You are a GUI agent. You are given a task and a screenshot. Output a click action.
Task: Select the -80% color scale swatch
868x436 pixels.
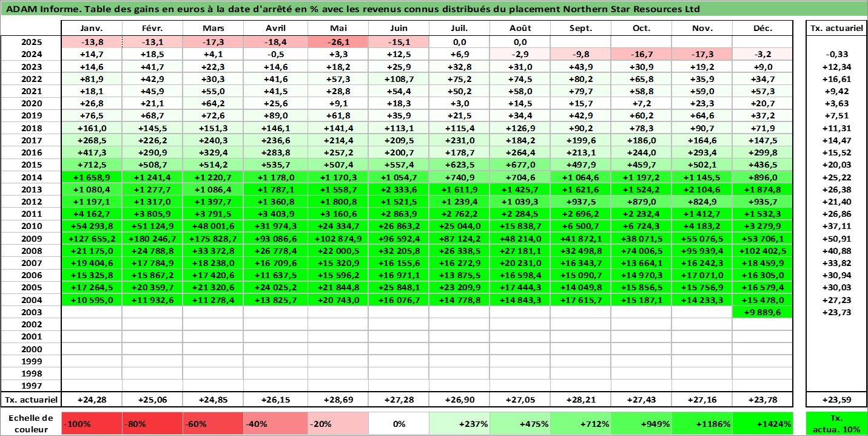coord(153,423)
